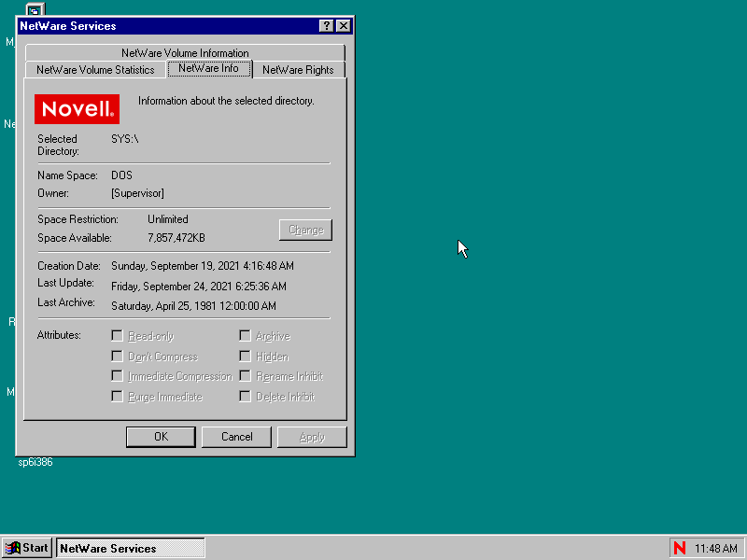The width and height of the screenshot is (747, 560).
Task: Click the Novell logo in the dialog
Action: point(77,109)
